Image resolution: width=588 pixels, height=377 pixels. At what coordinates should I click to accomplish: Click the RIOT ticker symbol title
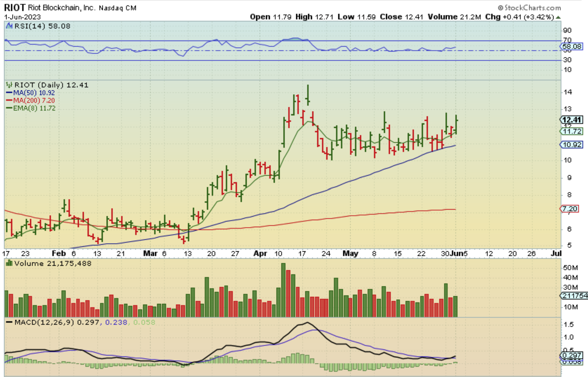15,8
